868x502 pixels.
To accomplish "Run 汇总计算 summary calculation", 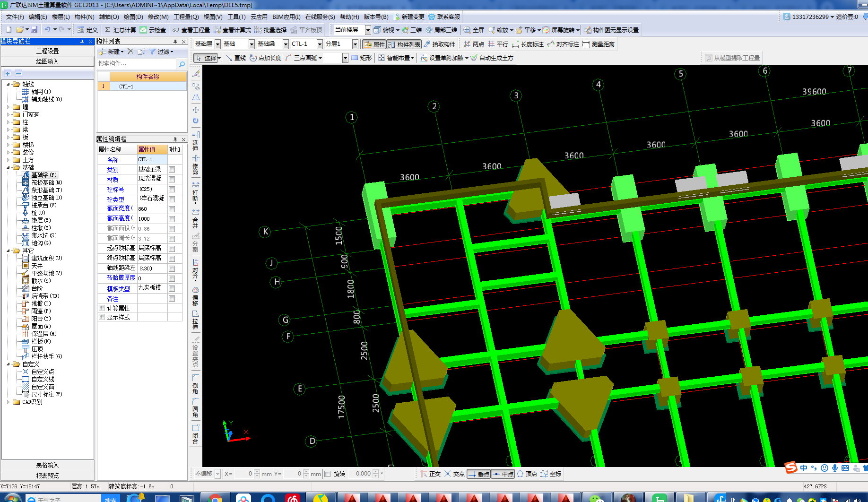I will coord(120,30).
